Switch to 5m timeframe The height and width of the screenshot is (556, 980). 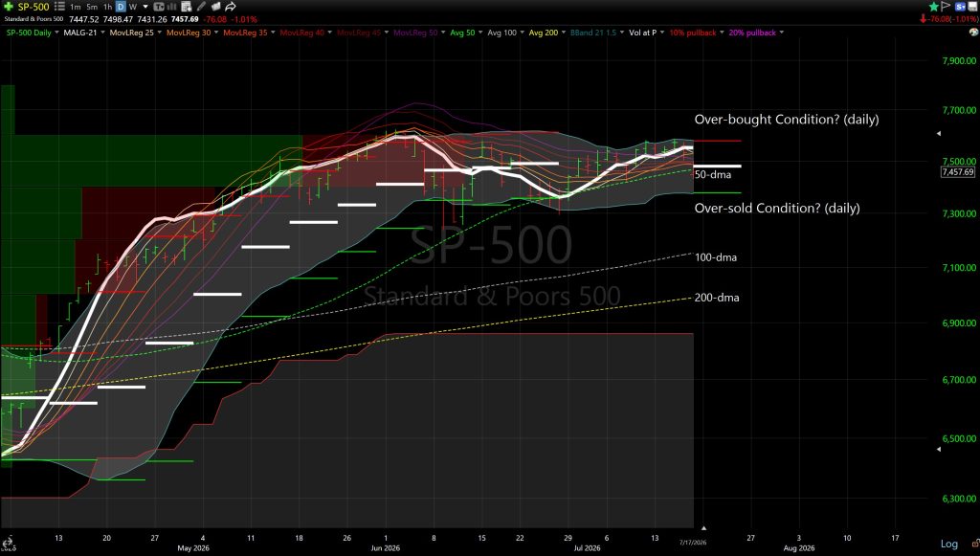click(x=92, y=7)
